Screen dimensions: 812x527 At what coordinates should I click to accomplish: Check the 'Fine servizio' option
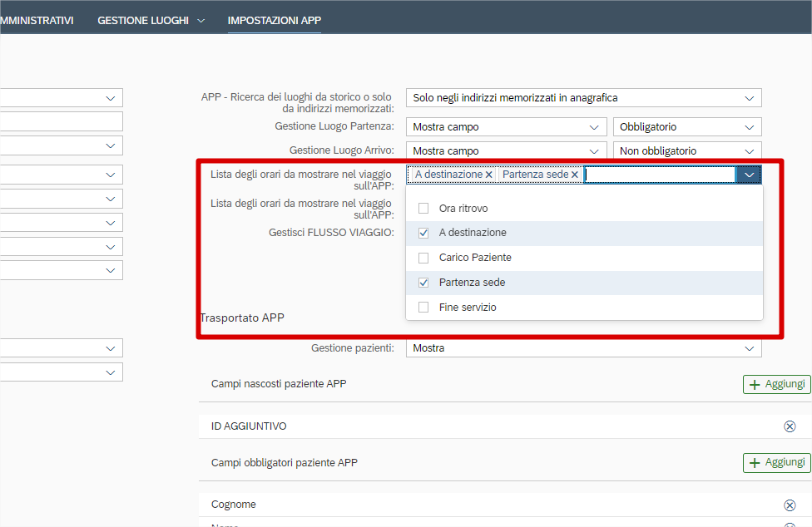423,308
